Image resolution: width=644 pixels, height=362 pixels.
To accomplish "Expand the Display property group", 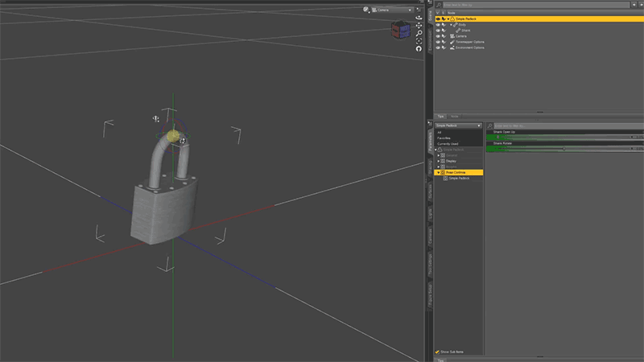I will coord(439,162).
